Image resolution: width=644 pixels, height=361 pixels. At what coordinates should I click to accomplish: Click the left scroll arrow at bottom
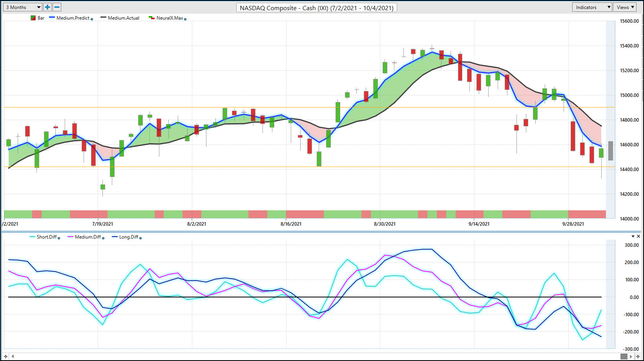pos(13,356)
